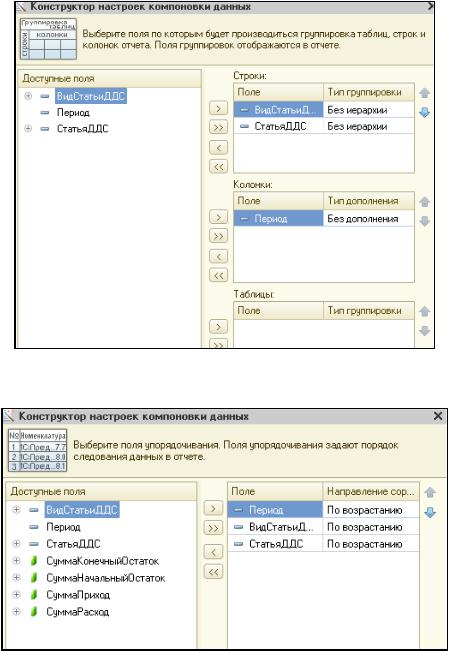Move Колонки row up with arrow icon
The height and width of the screenshot is (652, 449).
[424, 202]
